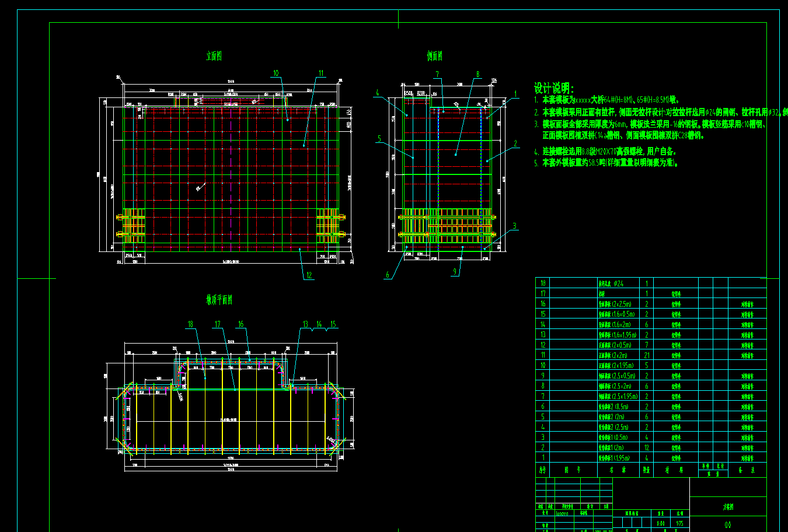
Task: Select callout balloon 9 under the side view
Action: point(455,271)
